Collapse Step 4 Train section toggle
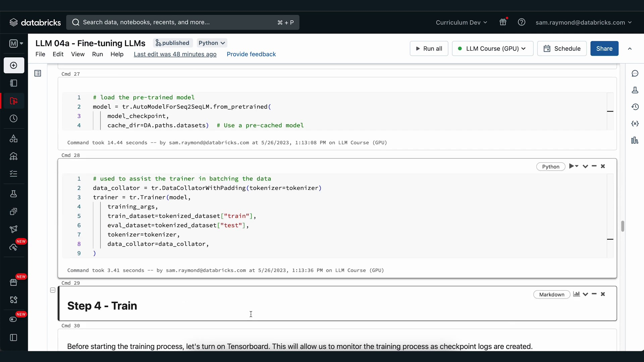 pos(53,290)
